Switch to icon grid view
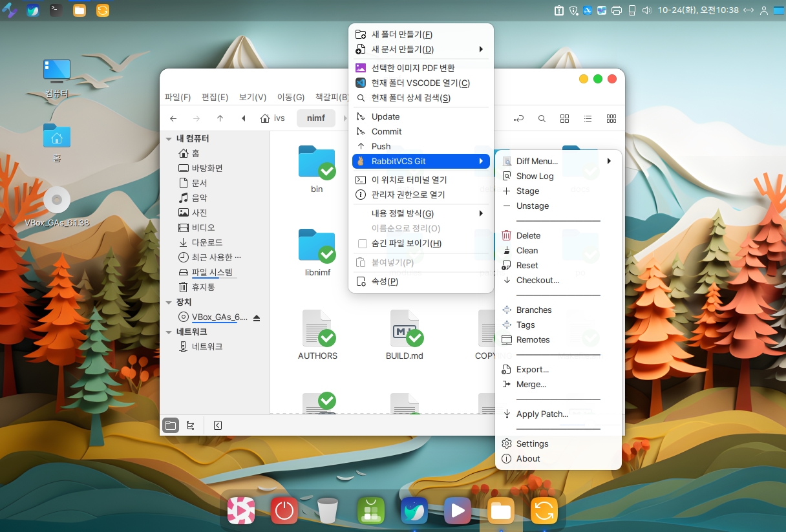 [564, 118]
